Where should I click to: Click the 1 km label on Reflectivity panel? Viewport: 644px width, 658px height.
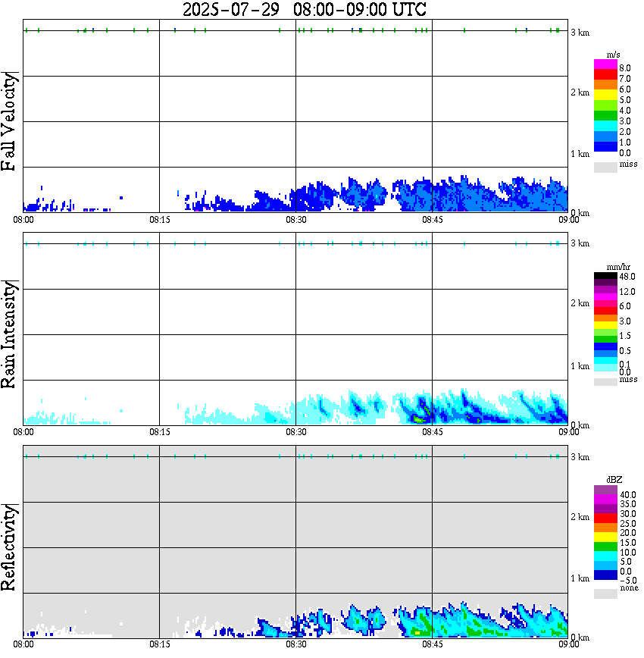coord(580,578)
